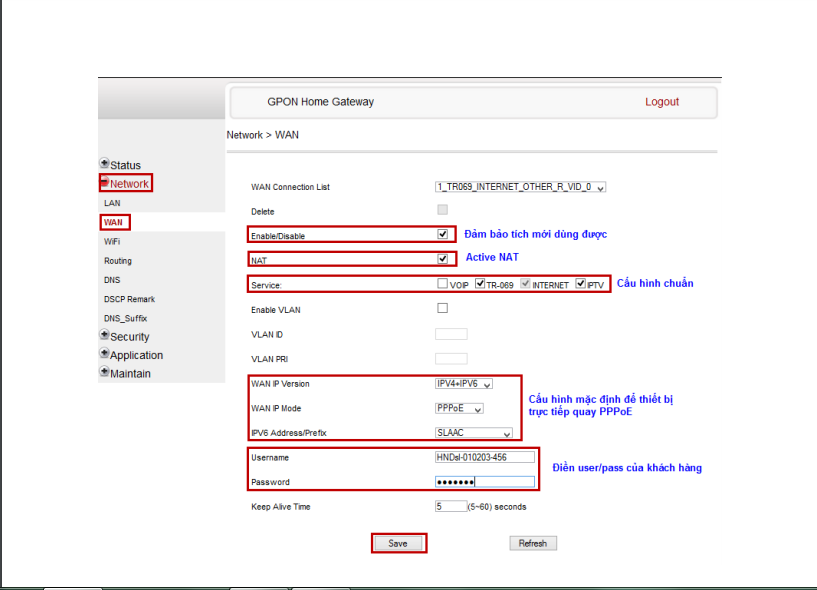
Task: Check the Enable VLAN checkbox
Action: click(x=443, y=309)
